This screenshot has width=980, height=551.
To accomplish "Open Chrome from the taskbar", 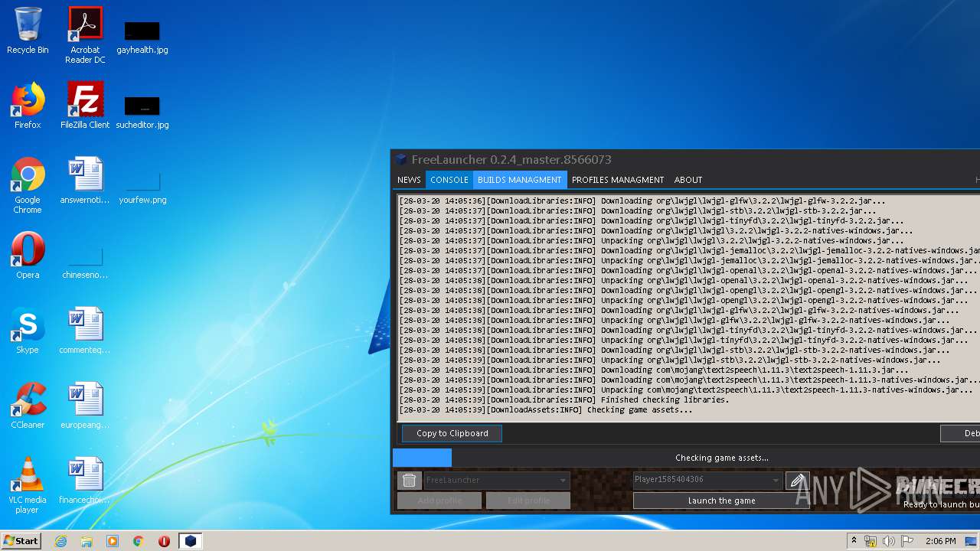I will (139, 541).
